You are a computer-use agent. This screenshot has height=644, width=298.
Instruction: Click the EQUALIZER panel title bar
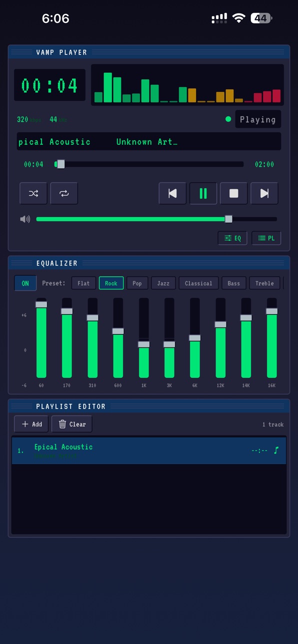point(149,263)
